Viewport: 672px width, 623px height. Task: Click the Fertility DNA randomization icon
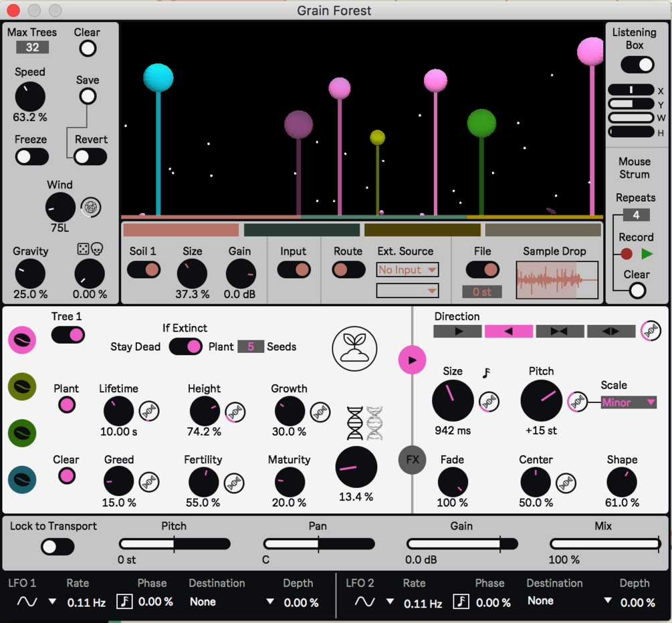click(234, 483)
